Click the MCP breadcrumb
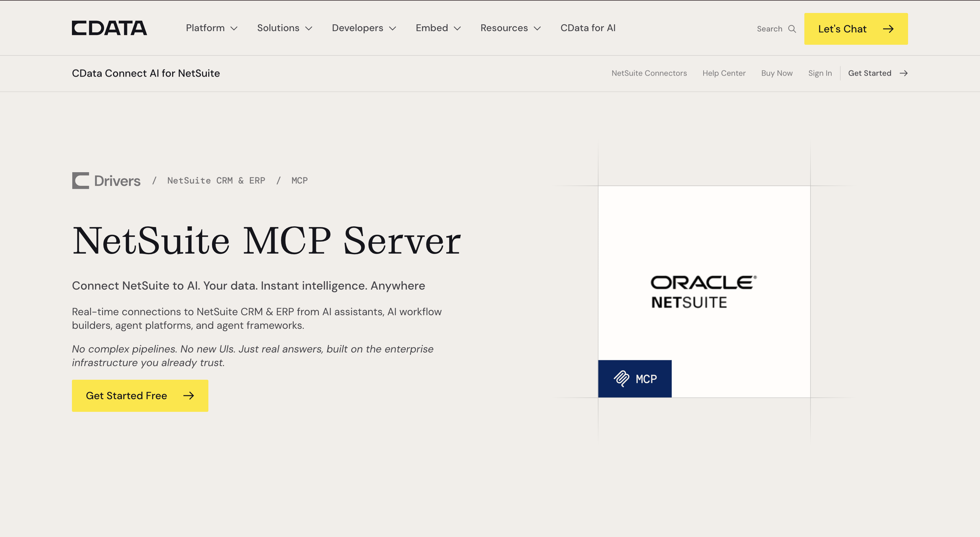Screen dimensions: 980x537 pos(299,180)
